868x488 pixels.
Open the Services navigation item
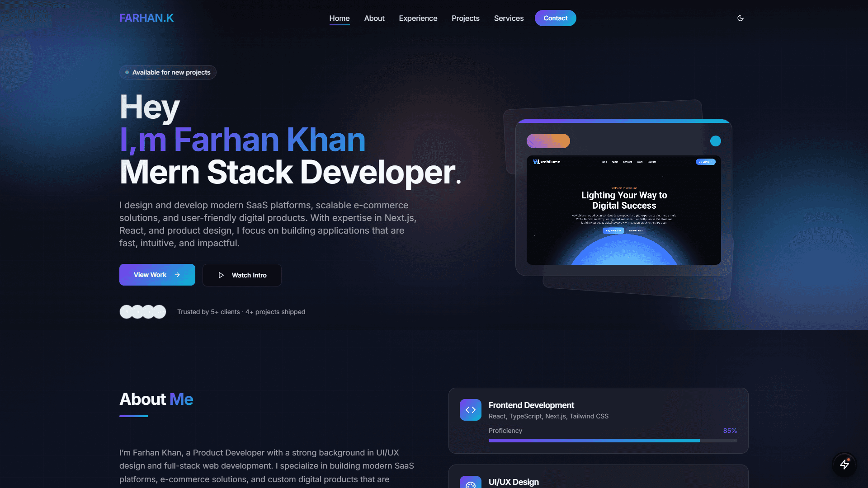click(509, 18)
